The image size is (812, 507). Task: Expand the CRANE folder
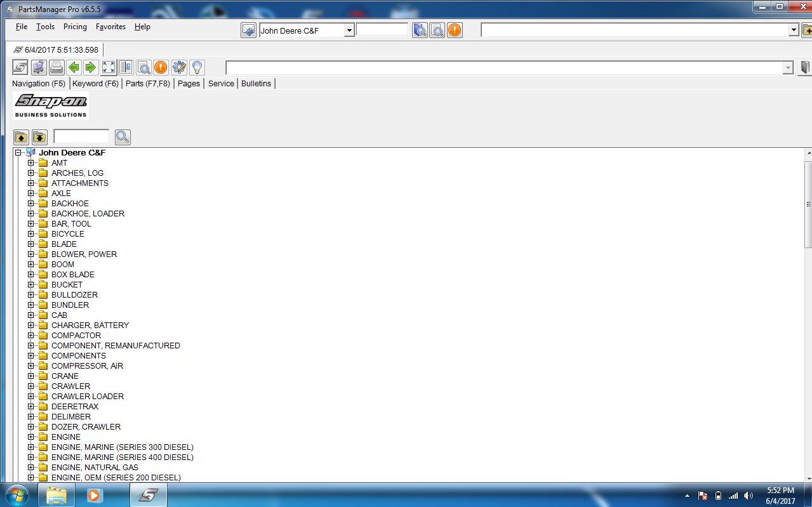click(x=30, y=376)
